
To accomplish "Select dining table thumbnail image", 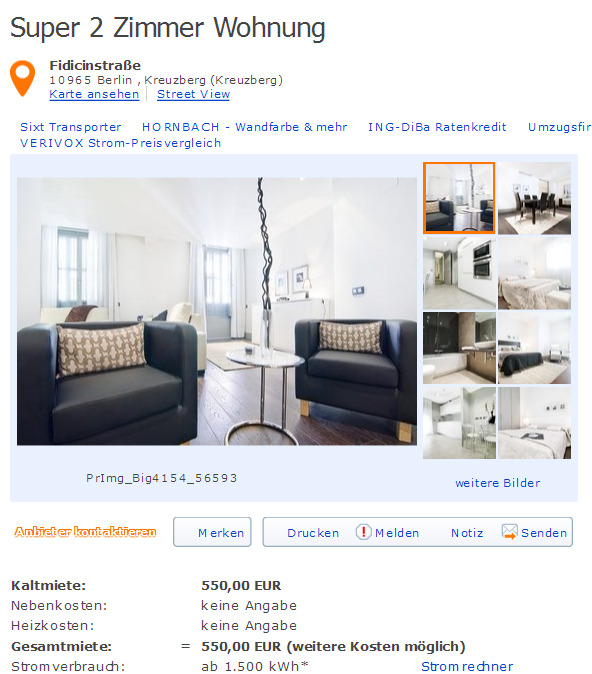I will [534, 198].
